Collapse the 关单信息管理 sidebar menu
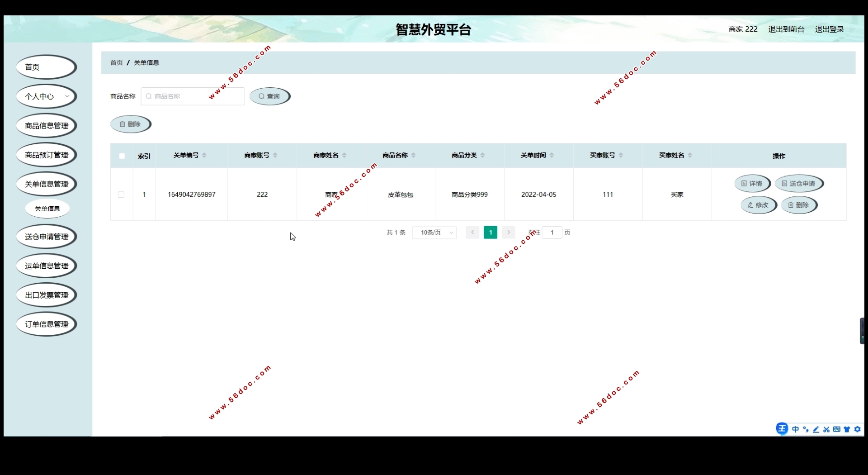Screen dimensions: 868x475 (46, 184)
